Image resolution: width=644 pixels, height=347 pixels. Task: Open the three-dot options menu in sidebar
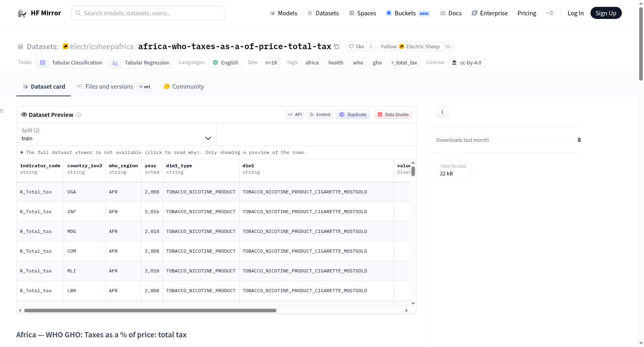442,112
